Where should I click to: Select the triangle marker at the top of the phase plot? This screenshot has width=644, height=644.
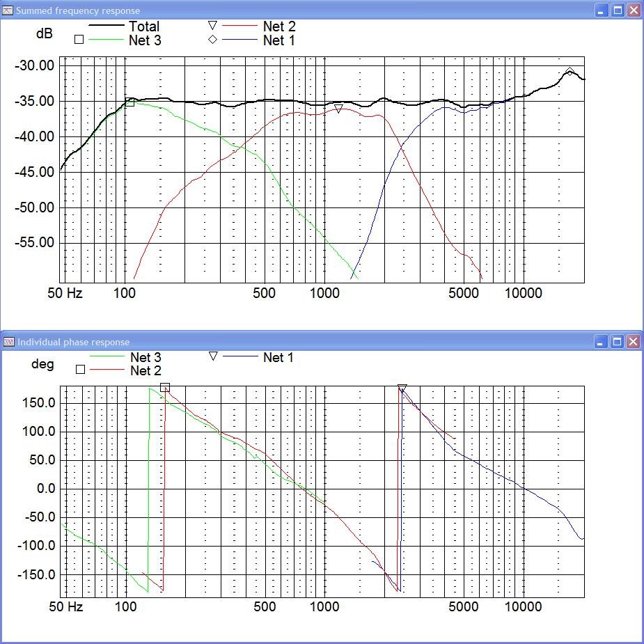point(402,388)
